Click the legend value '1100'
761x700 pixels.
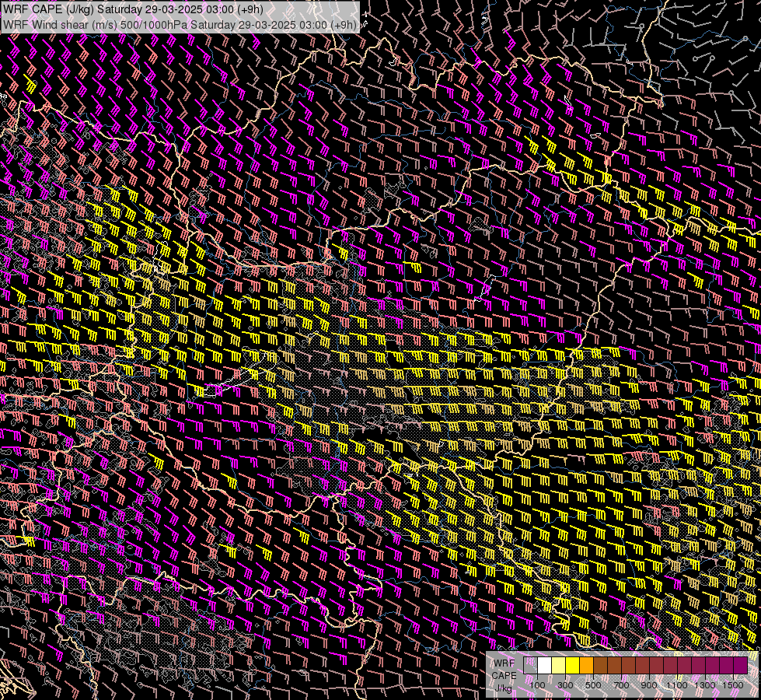[676, 685]
